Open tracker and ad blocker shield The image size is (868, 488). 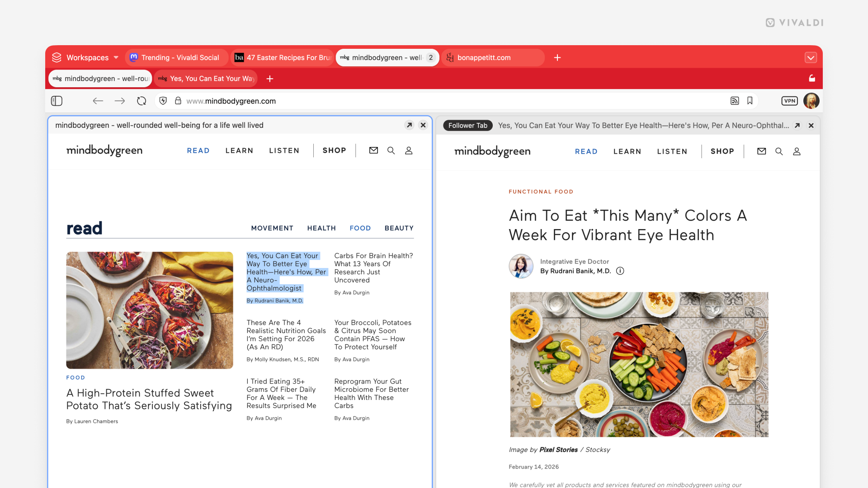(x=163, y=101)
